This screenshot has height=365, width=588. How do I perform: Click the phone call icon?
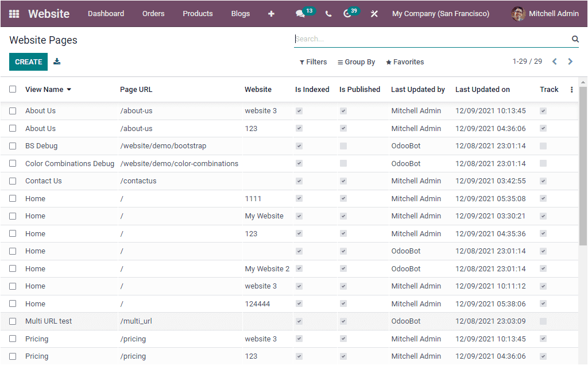(328, 13)
